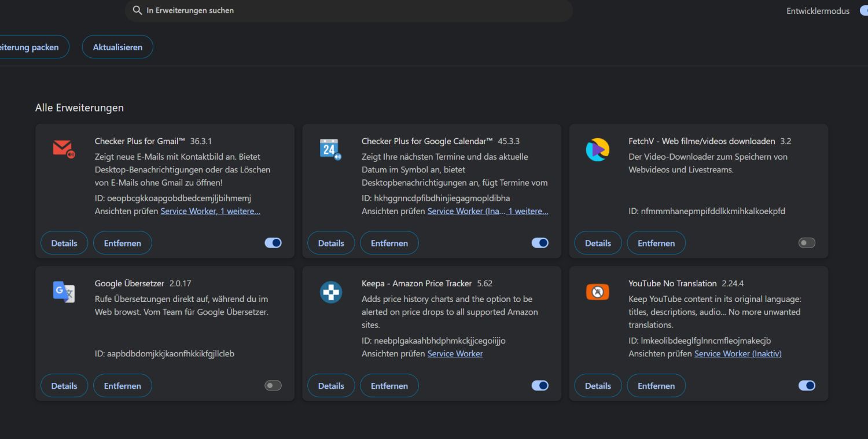
Task: Click YouTube No Translation version 2.24.4
Action: [x=733, y=283]
